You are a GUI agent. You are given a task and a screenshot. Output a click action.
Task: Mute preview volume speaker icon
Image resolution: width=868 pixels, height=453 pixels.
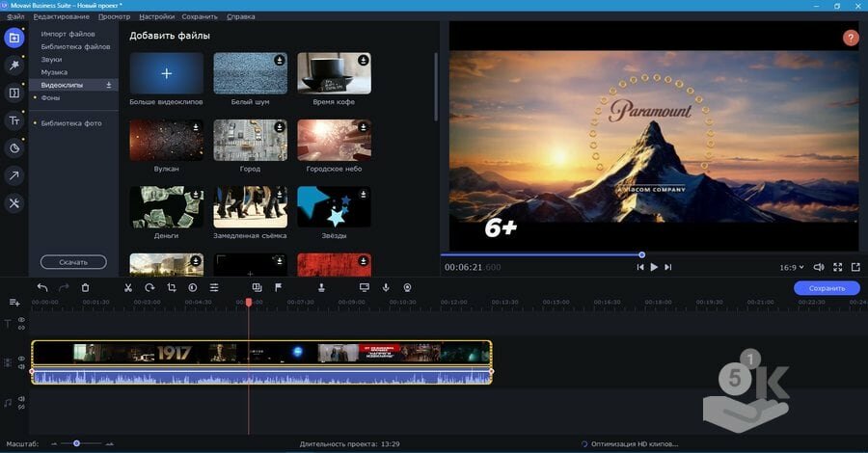[819, 267]
